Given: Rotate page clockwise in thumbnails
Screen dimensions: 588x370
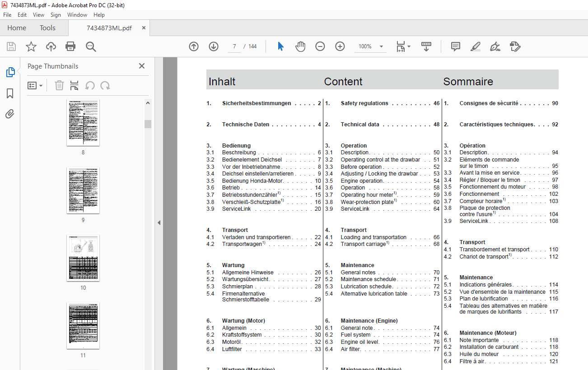Looking at the screenshot, I should coord(105,85).
